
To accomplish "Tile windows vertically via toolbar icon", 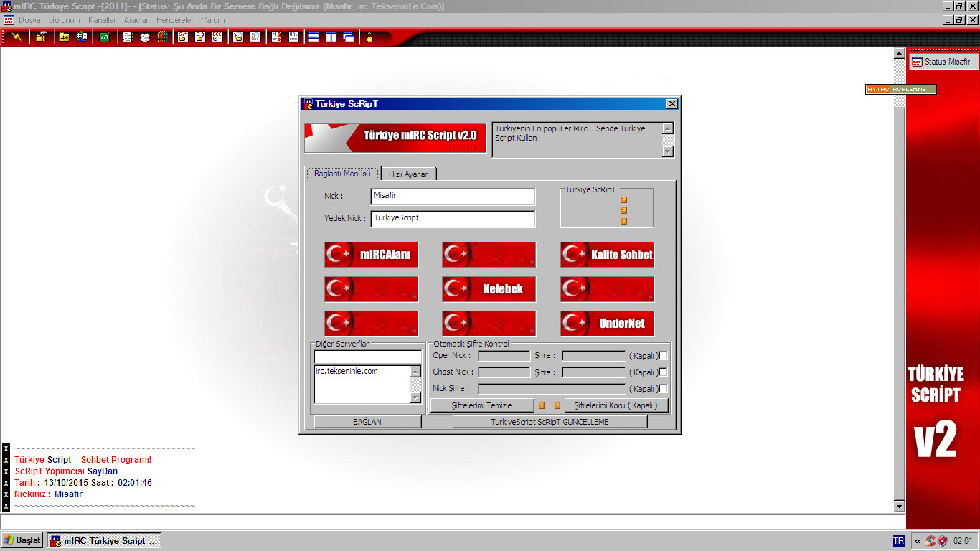I will [331, 37].
